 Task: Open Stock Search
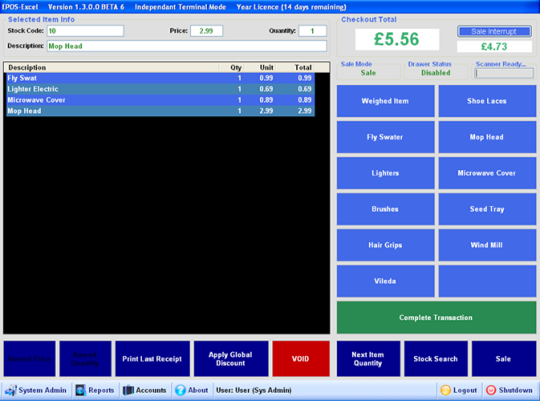click(x=436, y=359)
